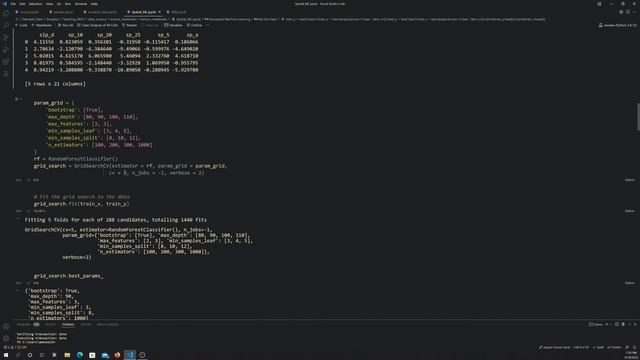Open the Terminal menu
This screenshot has width=640, height=360.
[81, 4]
